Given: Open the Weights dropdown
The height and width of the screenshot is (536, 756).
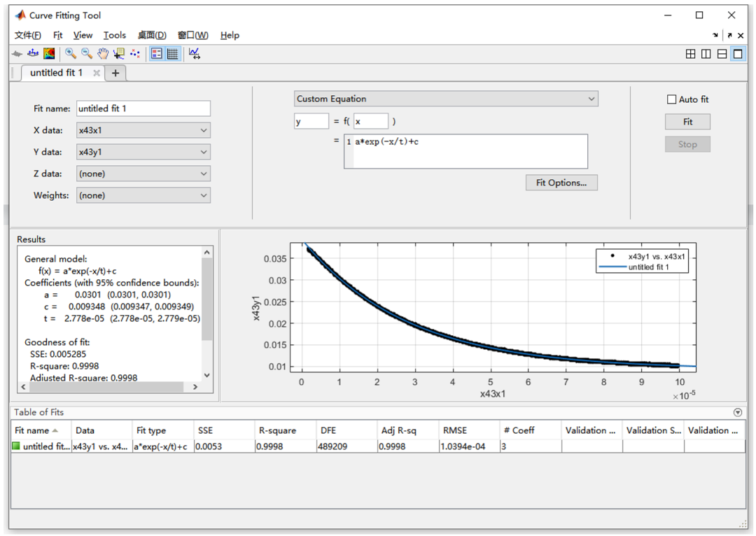Looking at the screenshot, I should 143,196.
